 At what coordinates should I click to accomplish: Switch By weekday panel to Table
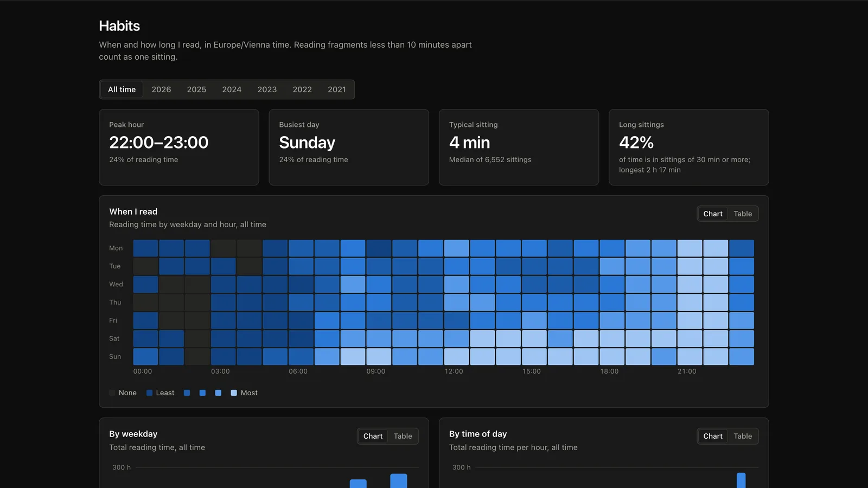[403, 436]
